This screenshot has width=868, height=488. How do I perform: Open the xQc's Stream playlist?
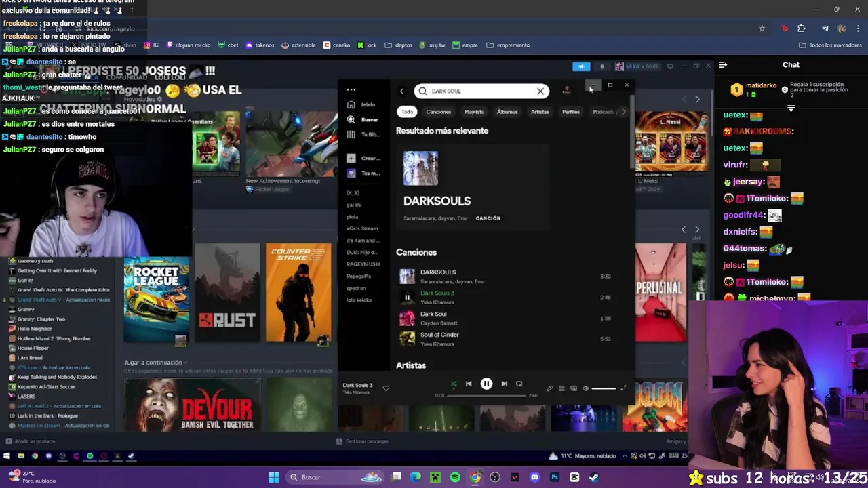(x=362, y=228)
